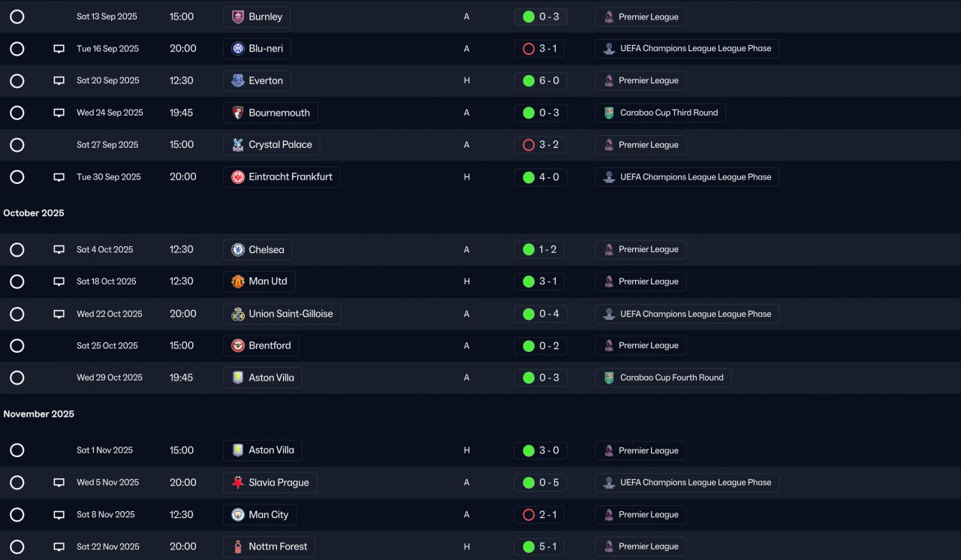The height and width of the screenshot is (560, 961).
Task: Click TV icon beside Sat 8 Nov 2025
Action: point(59,515)
